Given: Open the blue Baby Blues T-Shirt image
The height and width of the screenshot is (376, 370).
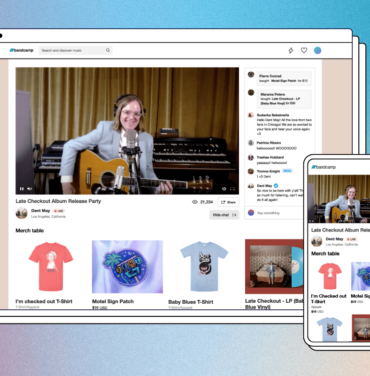Looking at the screenshot, I should [x=204, y=267].
